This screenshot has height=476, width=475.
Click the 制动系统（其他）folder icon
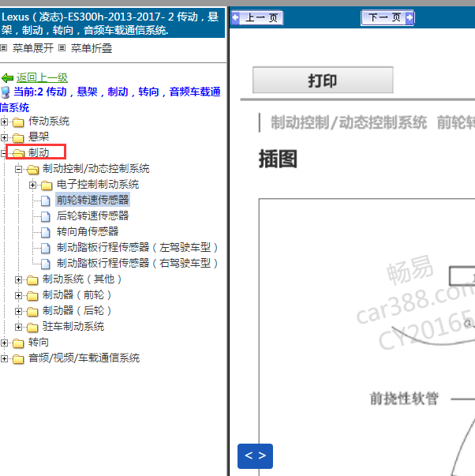click(x=32, y=280)
